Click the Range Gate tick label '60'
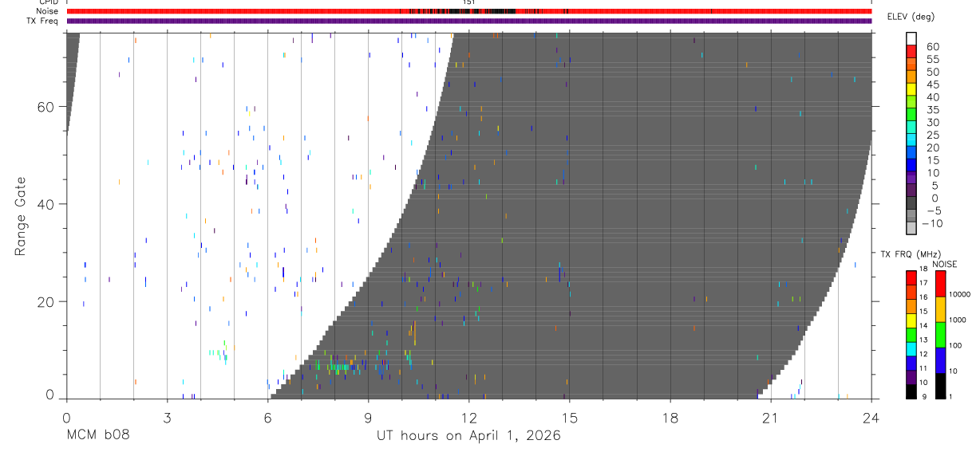Image resolution: width=980 pixels, height=452 pixels. pyautogui.click(x=46, y=107)
